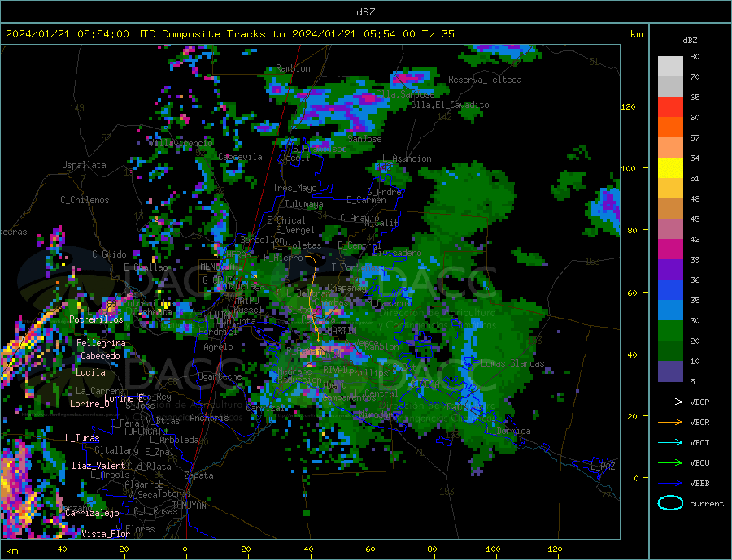Click the 'C_Chilenos' place label
The image size is (732, 560).
coord(85,200)
